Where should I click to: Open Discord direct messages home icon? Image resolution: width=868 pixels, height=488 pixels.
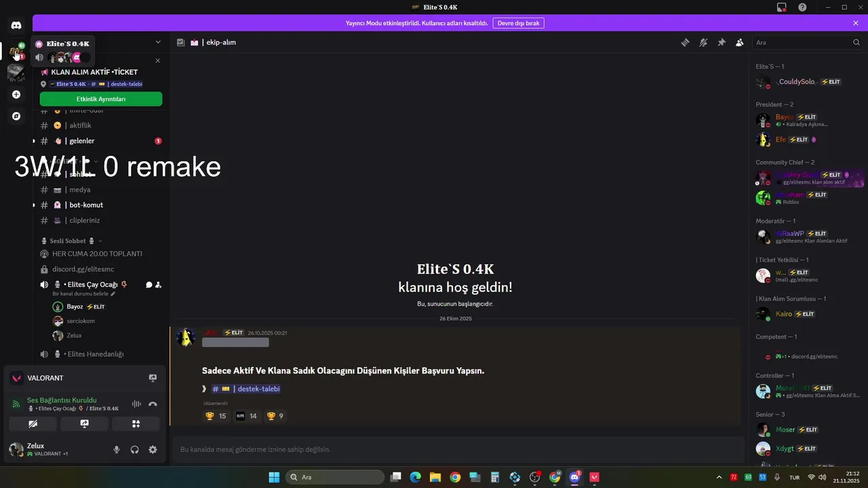[x=16, y=25]
